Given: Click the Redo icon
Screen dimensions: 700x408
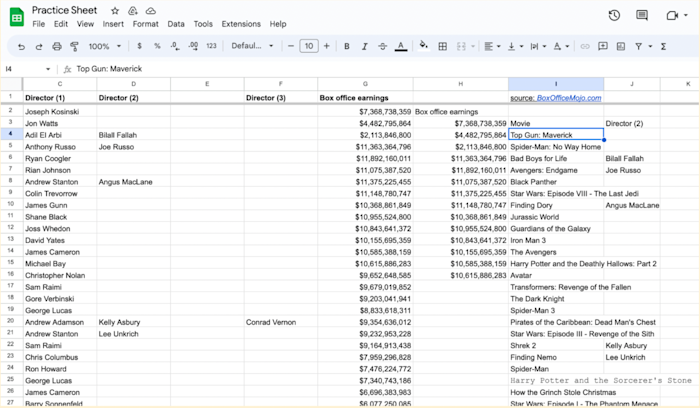Looking at the screenshot, I should point(39,46).
